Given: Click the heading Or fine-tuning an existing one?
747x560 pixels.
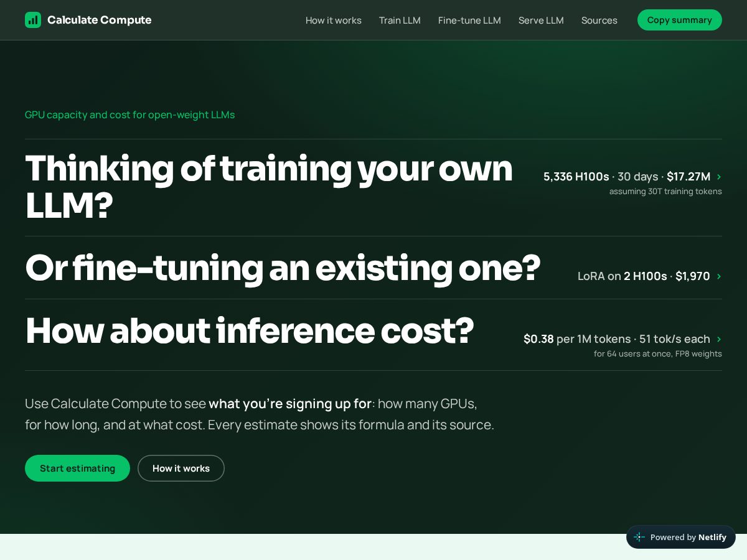Looking at the screenshot, I should click(x=283, y=268).
